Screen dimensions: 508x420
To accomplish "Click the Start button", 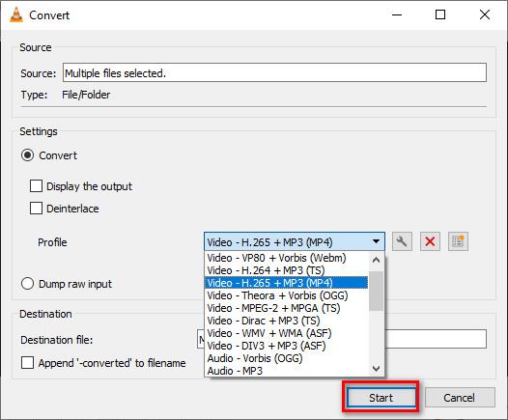I will 381,398.
